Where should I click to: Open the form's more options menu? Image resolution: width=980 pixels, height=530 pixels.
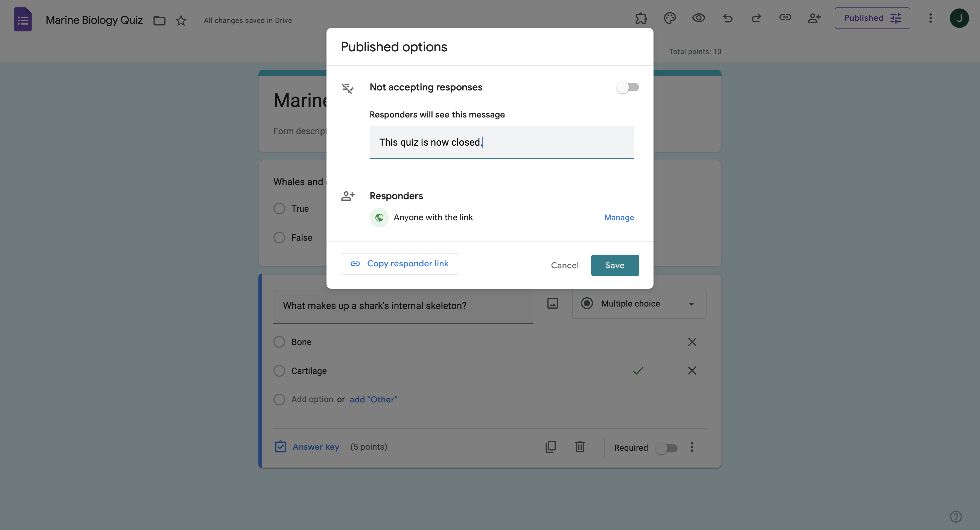[931, 18]
